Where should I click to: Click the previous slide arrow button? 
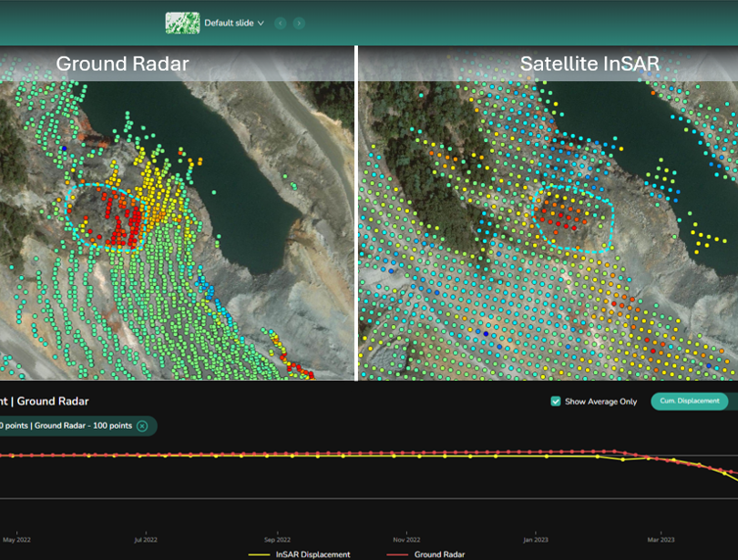pyautogui.click(x=281, y=23)
